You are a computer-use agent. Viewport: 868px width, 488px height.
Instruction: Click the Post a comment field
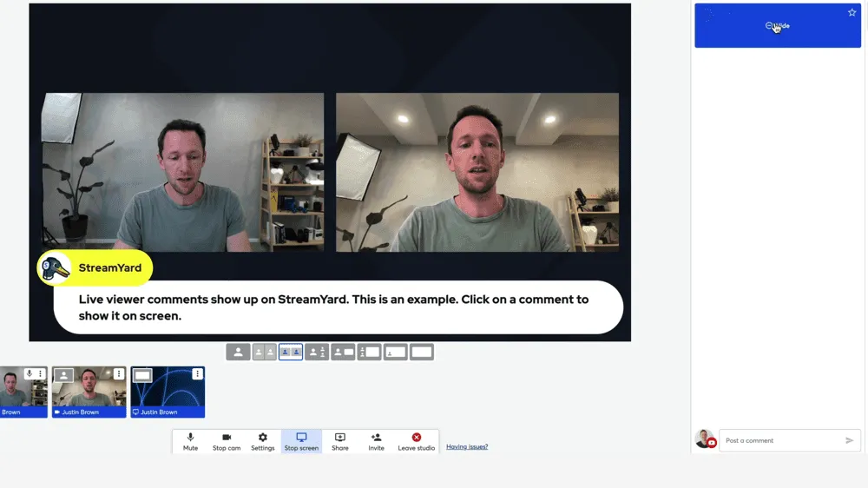pyautogui.click(x=781, y=440)
